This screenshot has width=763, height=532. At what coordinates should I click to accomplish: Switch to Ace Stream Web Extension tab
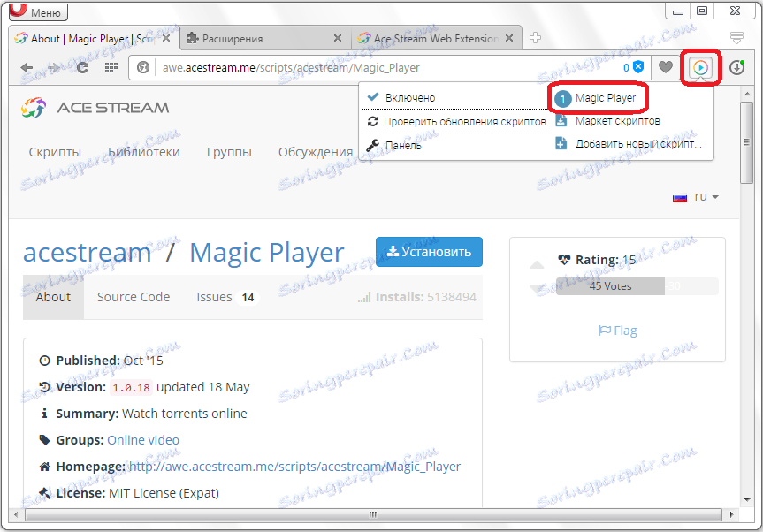tap(437, 38)
